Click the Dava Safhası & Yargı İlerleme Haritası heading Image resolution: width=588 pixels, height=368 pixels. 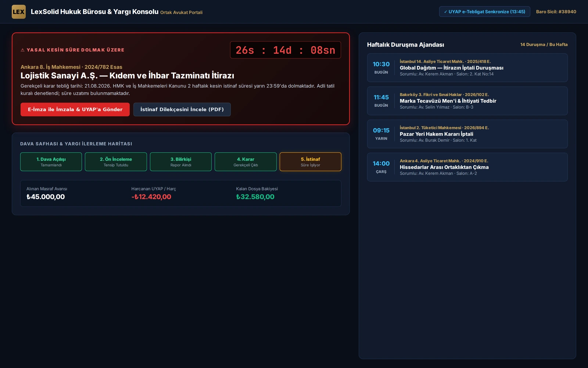pos(76,144)
